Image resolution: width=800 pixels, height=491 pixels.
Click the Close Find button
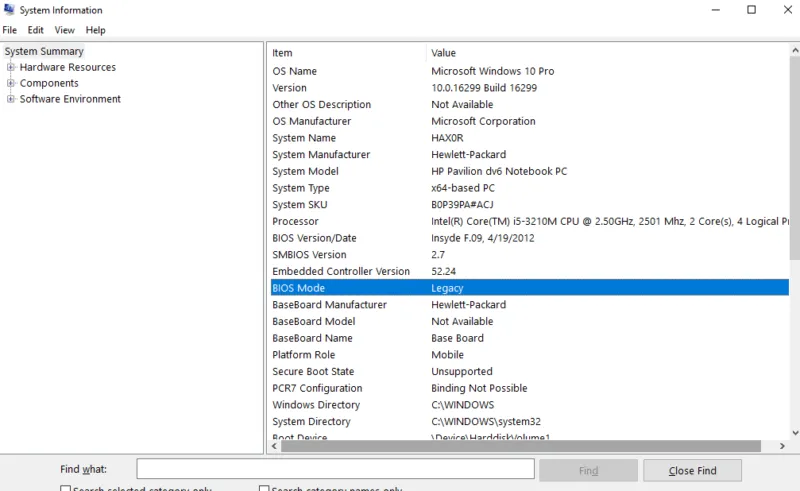coord(692,470)
